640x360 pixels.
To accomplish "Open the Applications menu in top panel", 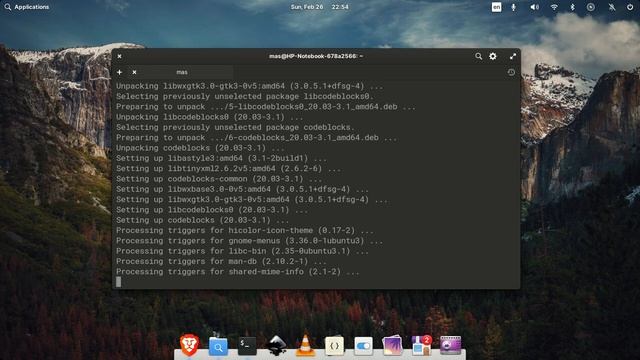I will pyautogui.click(x=27, y=7).
